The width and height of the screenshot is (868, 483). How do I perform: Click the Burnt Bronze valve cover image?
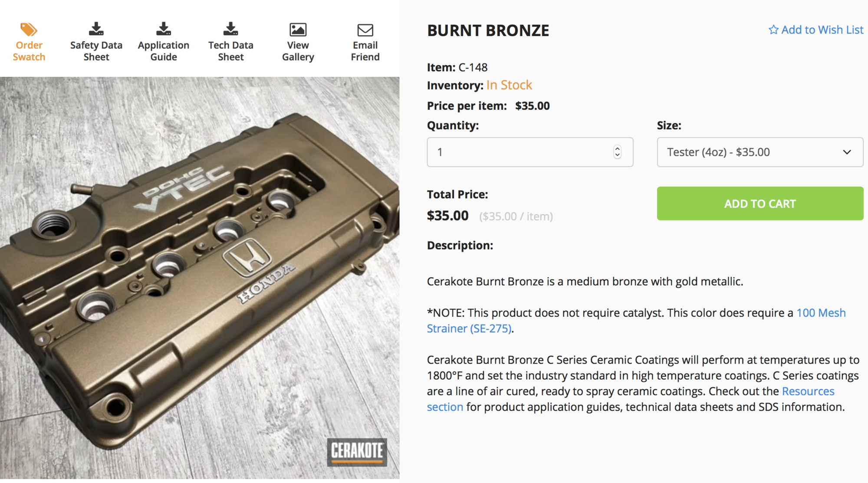(200, 278)
